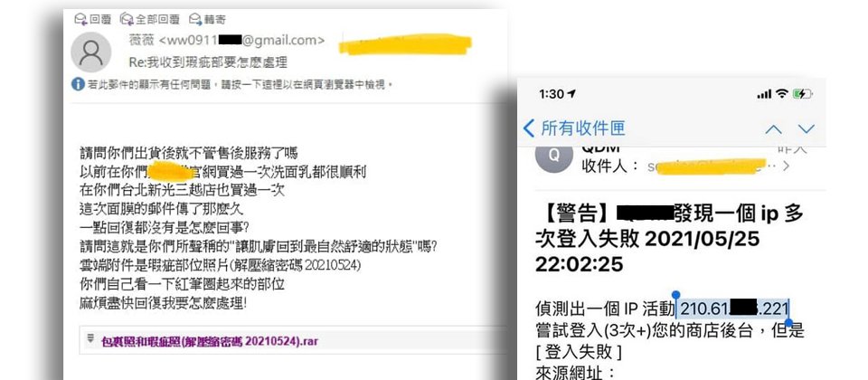Click sender address ww0911 gmail.com
Image resolution: width=868 pixels, height=380 pixels.
(x=227, y=41)
